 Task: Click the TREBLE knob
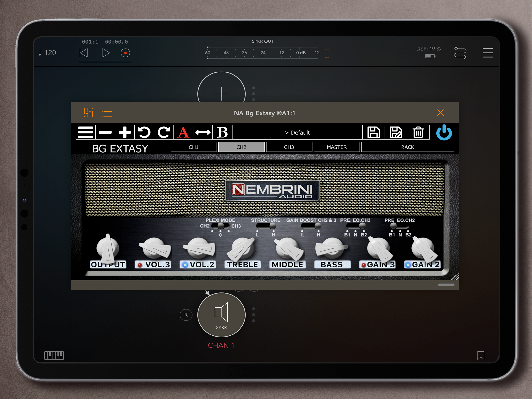tap(242, 248)
